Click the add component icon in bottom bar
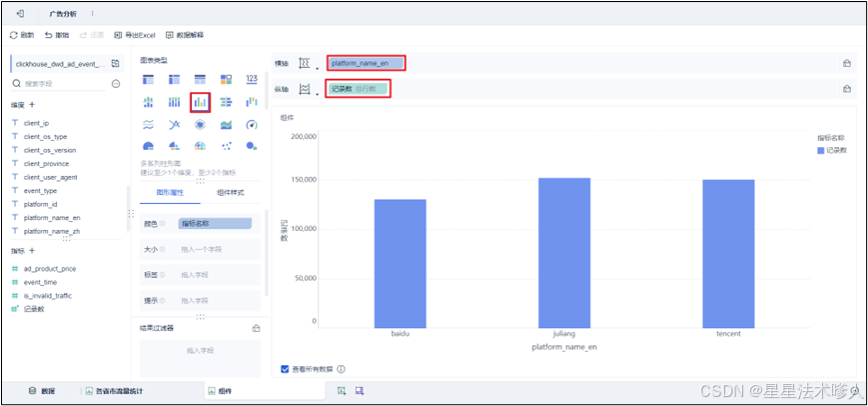Image resolution: width=868 pixels, height=406 pixels. [x=343, y=391]
